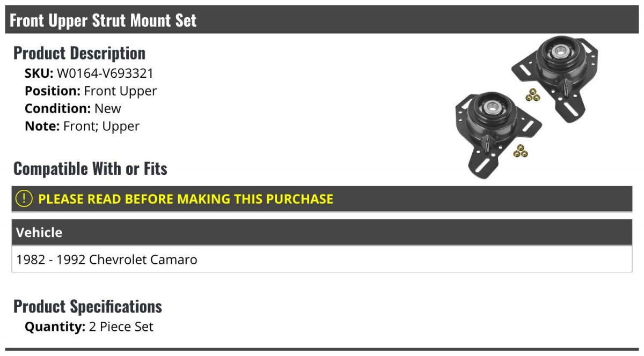
Task: Click the Product Specifications heading
Action: 87,307
